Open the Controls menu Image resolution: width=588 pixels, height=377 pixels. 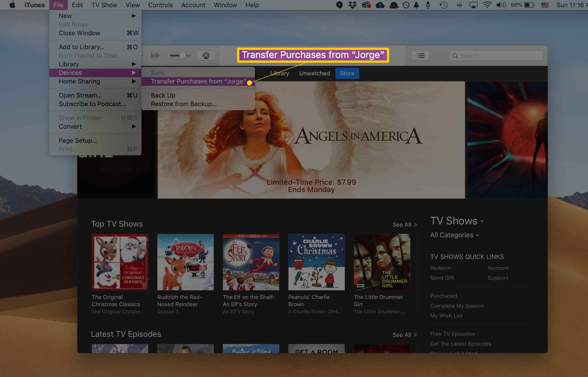click(160, 5)
